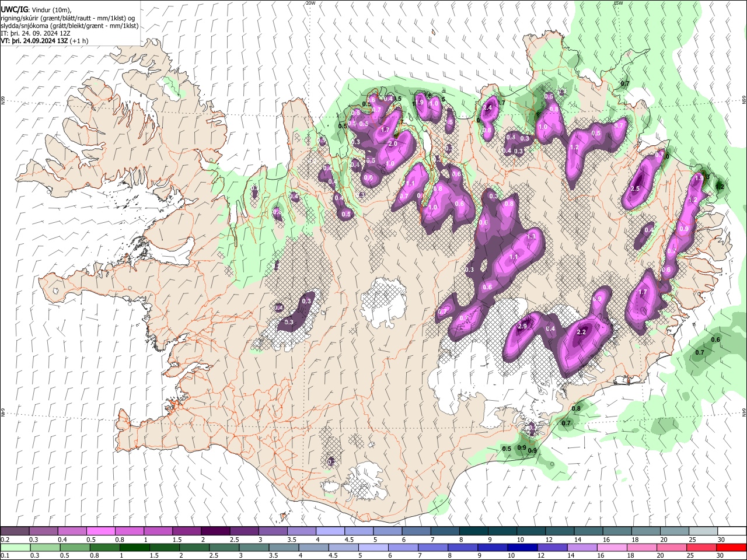The width and height of the screenshot is (747, 560).
Task: Select the blue lower legend swatch labeled 10
Action: [522, 547]
